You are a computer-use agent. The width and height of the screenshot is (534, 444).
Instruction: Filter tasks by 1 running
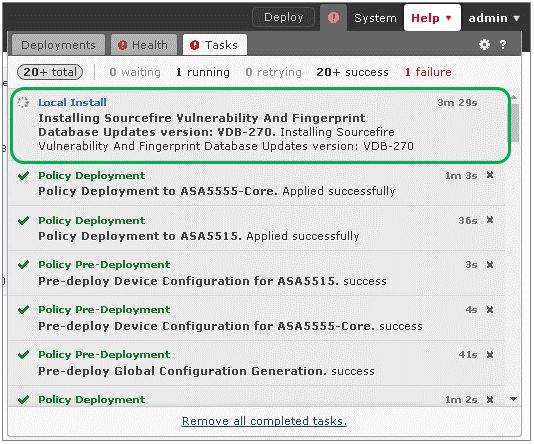[203, 72]
